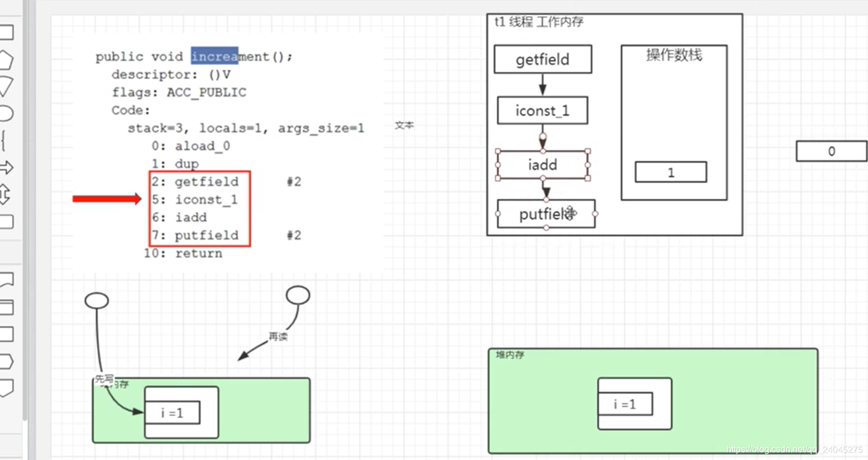The image size is (868, 460).
Task: Click 'stack=3, locals=1, args_size=1' line
Action: (246, 128)
